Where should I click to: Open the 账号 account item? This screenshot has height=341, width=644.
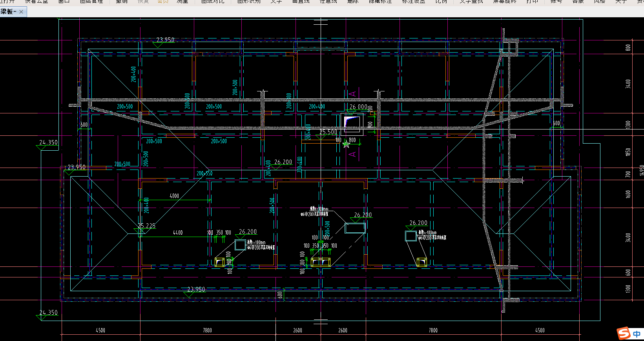coord(556,2)
